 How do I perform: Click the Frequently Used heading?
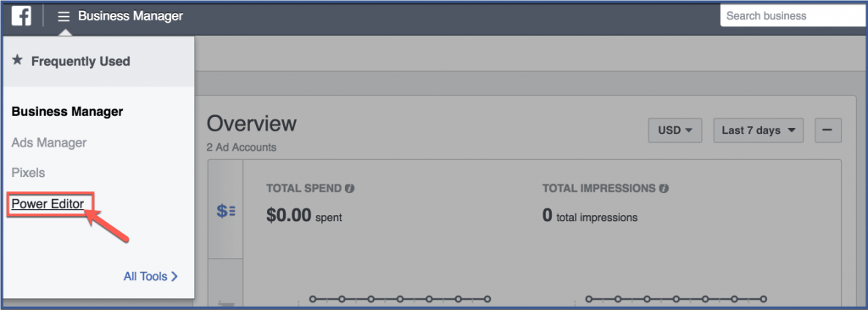[81, 62]
